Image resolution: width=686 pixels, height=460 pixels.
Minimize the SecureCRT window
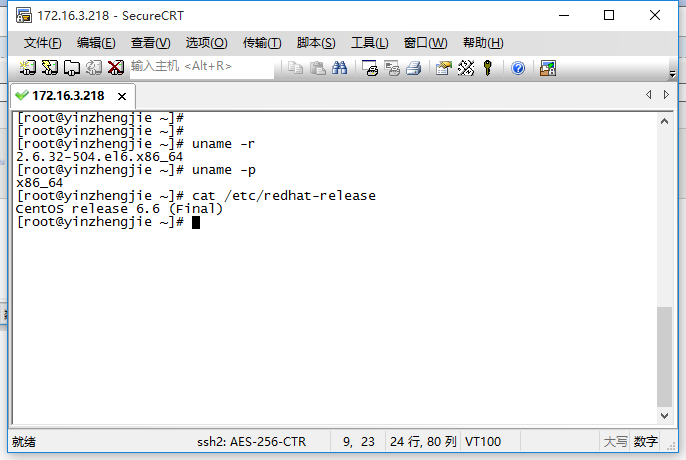click(564, 15)
